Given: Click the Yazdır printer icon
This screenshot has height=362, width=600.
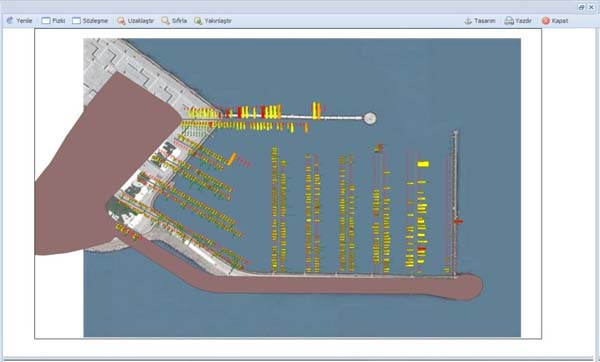Looking at the screenshot, I should [509, 21].
